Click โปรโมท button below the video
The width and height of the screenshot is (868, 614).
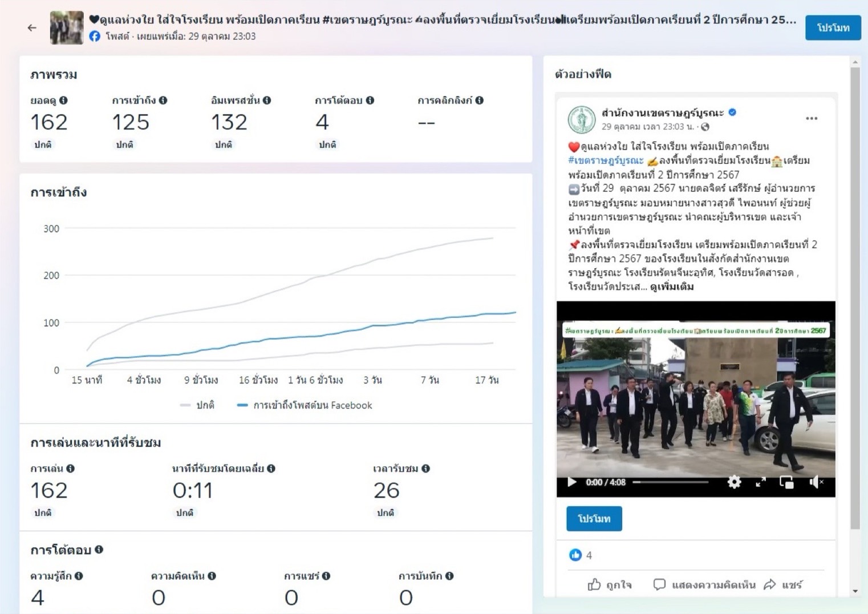tap(594, 518)
